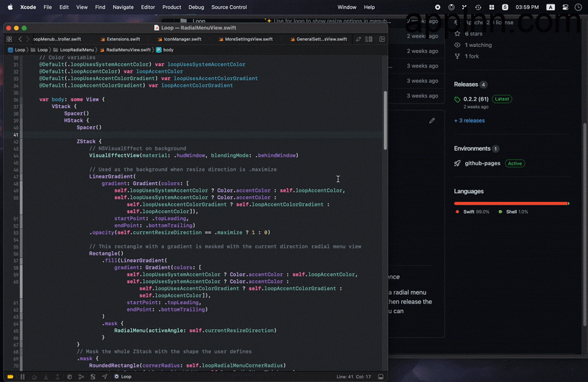
Task: Click the pencil edit icon on GitHub
Action: click(432, 120)
